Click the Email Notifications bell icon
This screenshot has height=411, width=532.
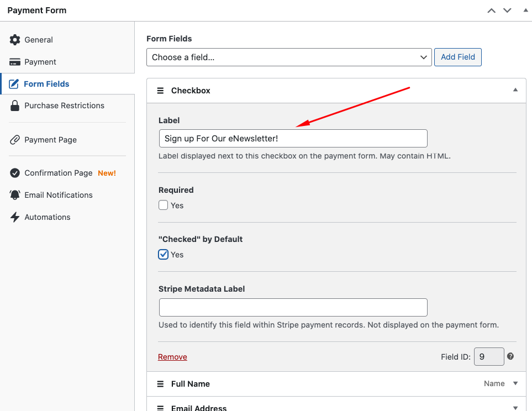[x=15, y=195]
